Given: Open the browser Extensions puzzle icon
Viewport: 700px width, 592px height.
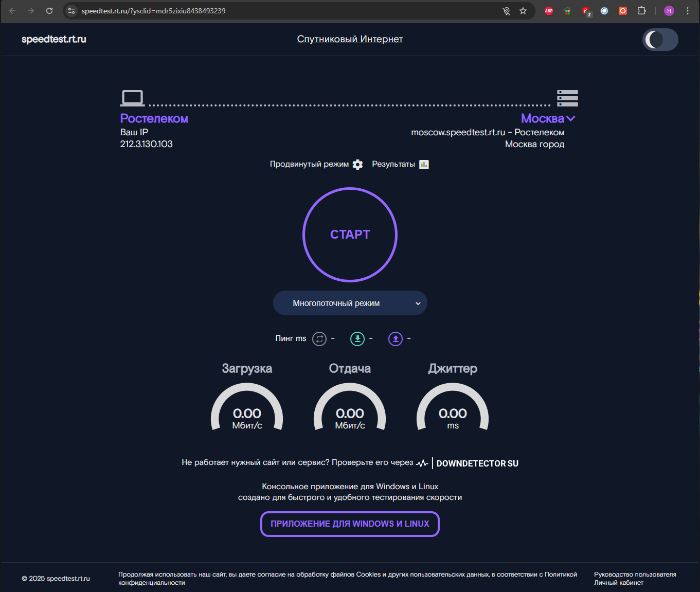Looking at the screenshot, I should click(x=641, y=11).
